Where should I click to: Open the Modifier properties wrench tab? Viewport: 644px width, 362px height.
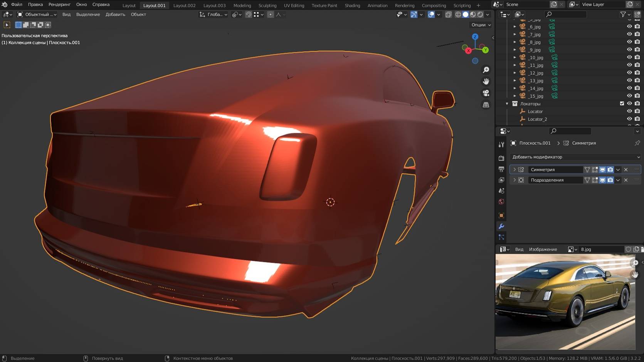click(501, 226)
